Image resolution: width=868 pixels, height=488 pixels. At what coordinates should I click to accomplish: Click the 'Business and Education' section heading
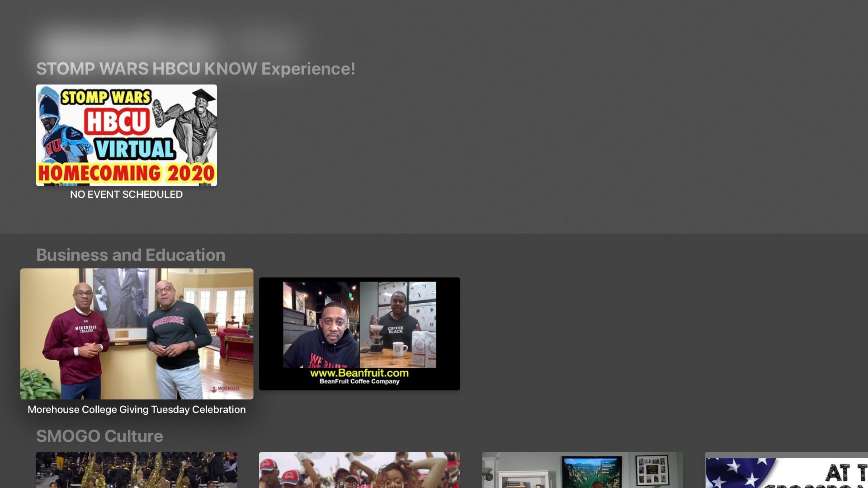[x=131, y=255]
